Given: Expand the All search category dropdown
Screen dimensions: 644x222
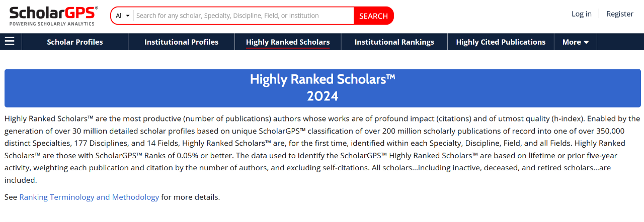Looking at the screenshot, I should coord(122,16).
